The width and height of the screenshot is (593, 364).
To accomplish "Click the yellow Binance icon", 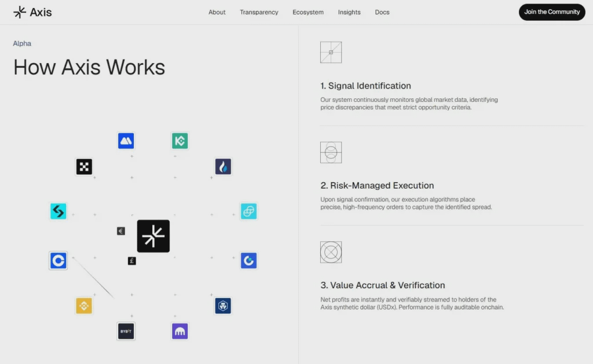I will tap(84, 306).
